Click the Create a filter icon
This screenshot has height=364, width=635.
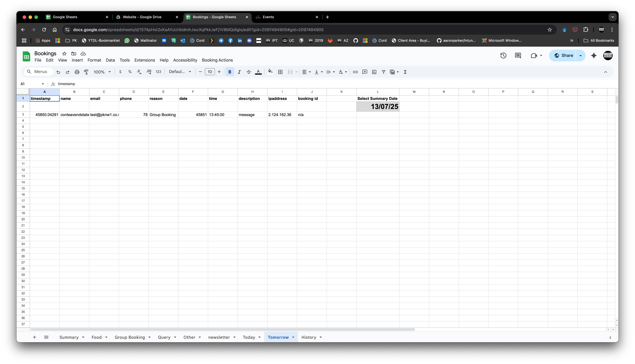click(x=383, y=72)
